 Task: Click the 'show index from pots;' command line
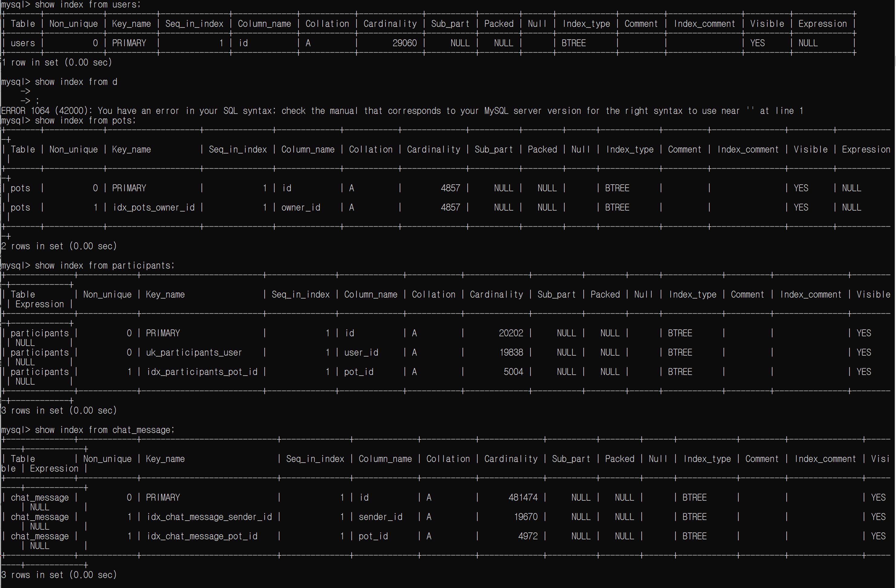tap(85, 121)
